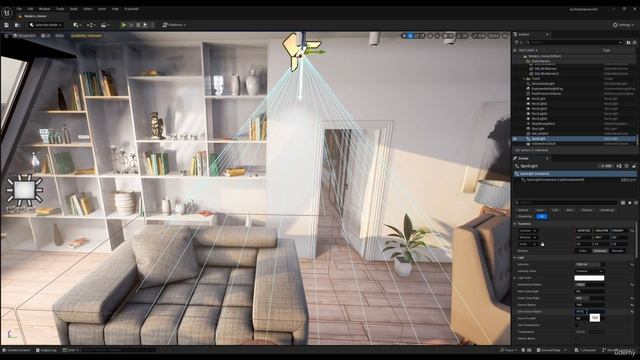Open the Show flags menu

60,36
